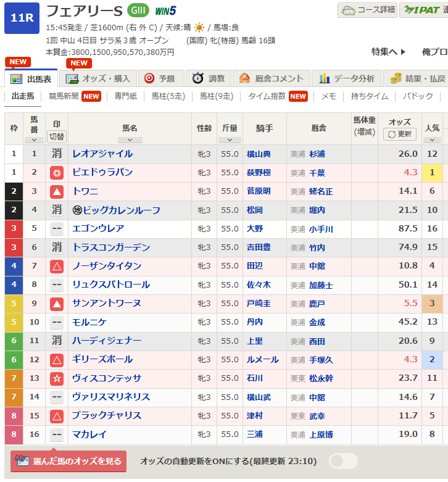
Task: Select the 持ちタイム sub-tab
Action: [370, 96]
